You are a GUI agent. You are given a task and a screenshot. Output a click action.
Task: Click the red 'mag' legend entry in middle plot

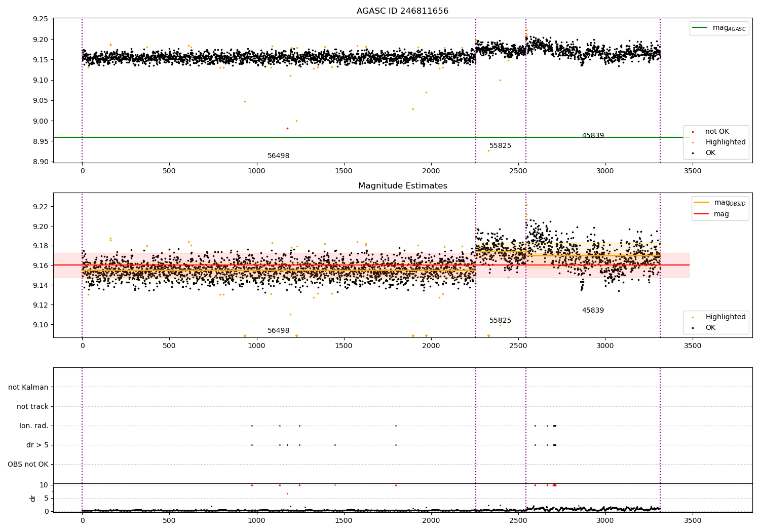(x=711, y=214)
